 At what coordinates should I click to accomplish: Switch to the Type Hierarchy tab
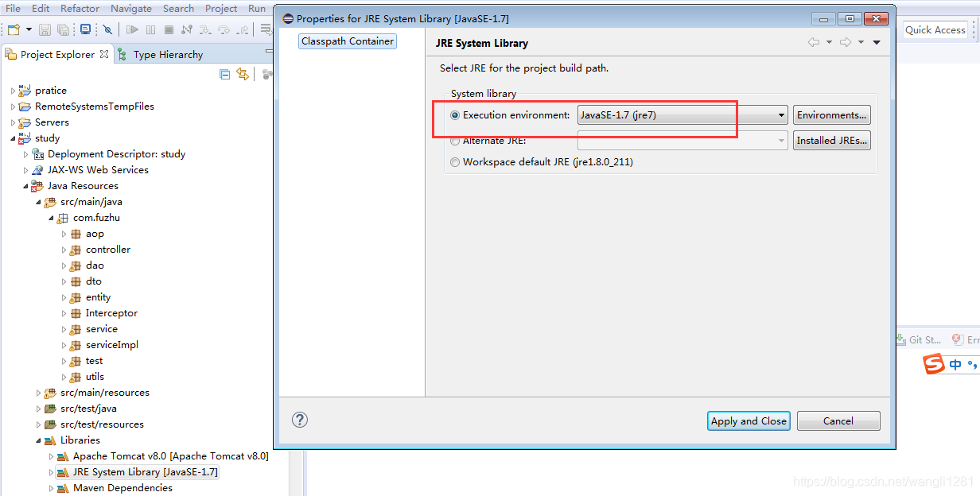tap(161, 54)
